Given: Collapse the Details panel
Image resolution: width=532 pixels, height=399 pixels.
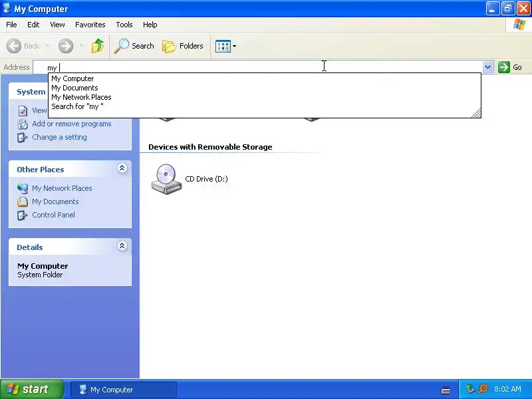Looking at the screenshot, I should click(122, 246).
